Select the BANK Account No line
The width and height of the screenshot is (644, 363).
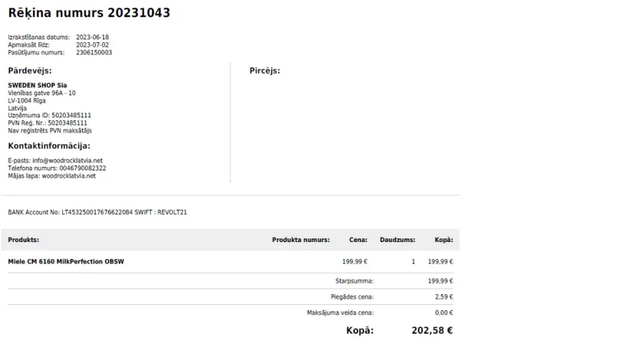[97, 213]
